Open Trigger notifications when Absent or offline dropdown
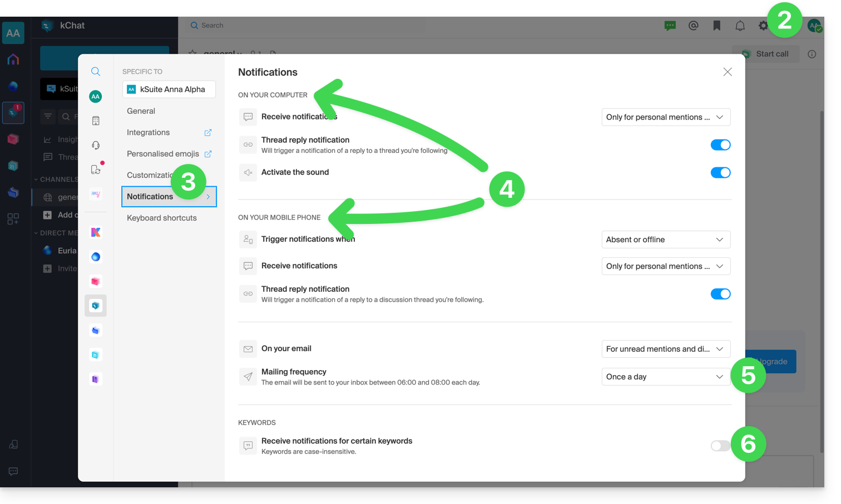 coord(665,239)
